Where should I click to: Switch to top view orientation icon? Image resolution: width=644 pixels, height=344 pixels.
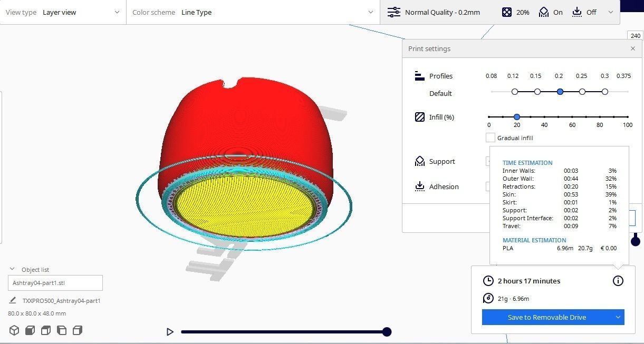tap(46, 330)
